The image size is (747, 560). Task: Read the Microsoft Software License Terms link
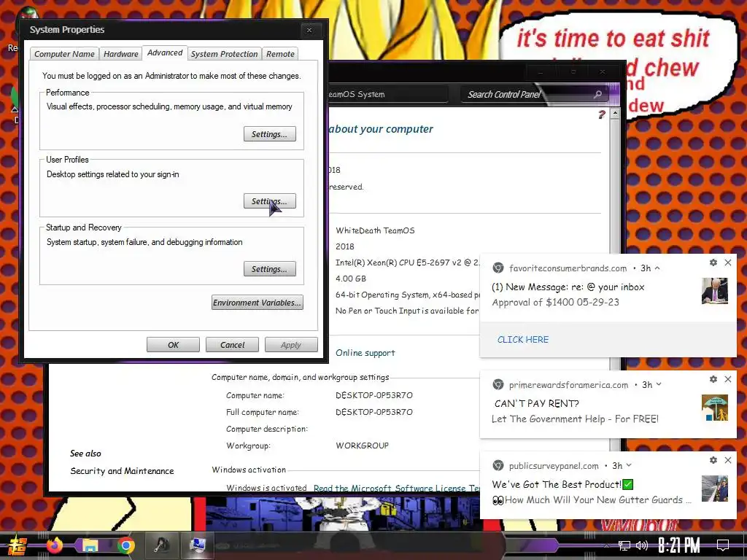pos(396,488)
